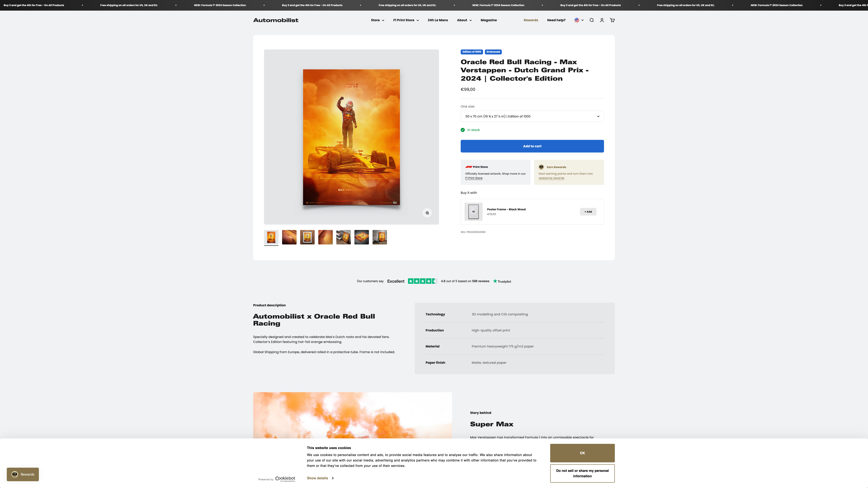Click the Excellent rating label
This screenshot has width=868, height=488.
pos(396,281)
